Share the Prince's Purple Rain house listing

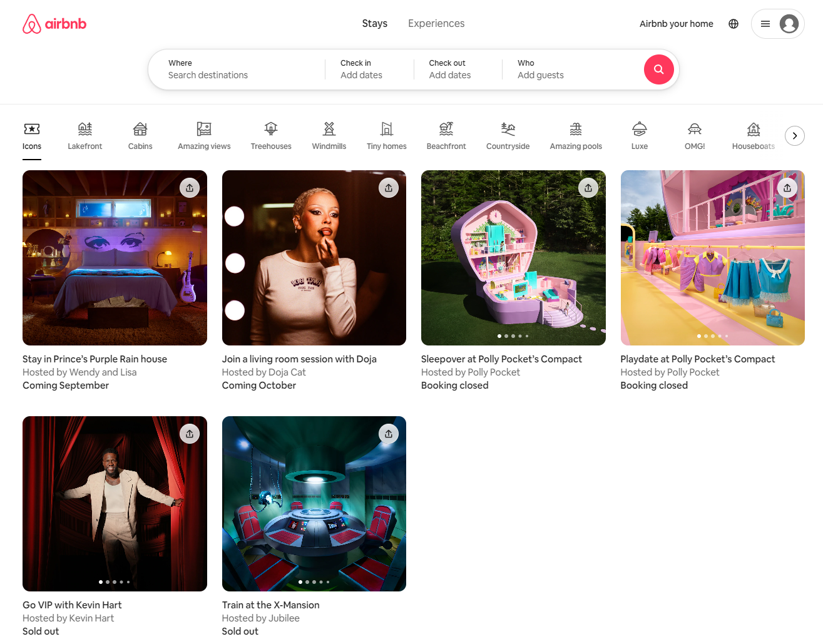[x=190, y=188]
